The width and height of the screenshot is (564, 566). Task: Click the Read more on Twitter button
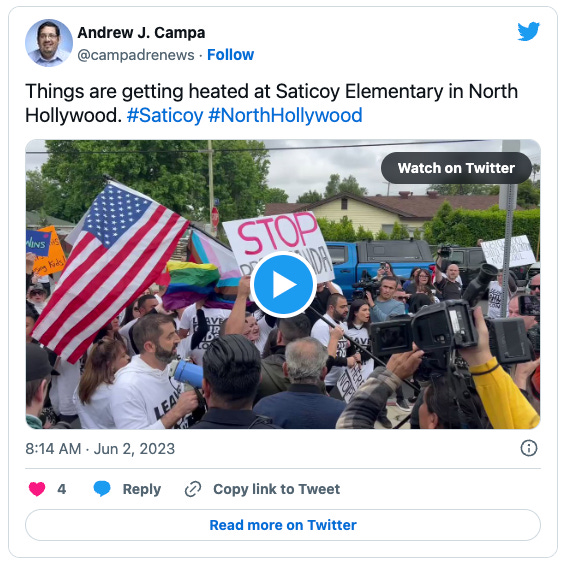[x=283, y=525]
